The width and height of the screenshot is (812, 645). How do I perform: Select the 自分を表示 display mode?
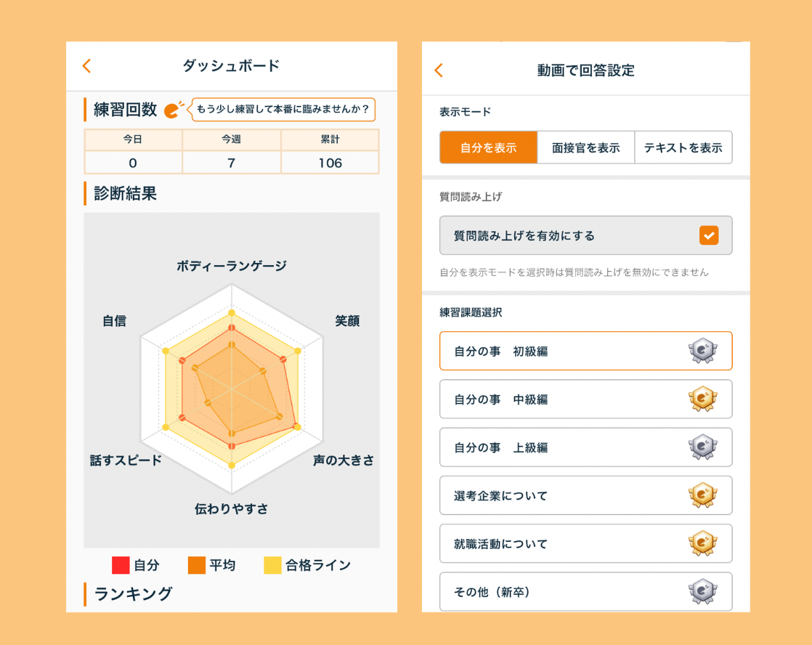click(488, 147)
